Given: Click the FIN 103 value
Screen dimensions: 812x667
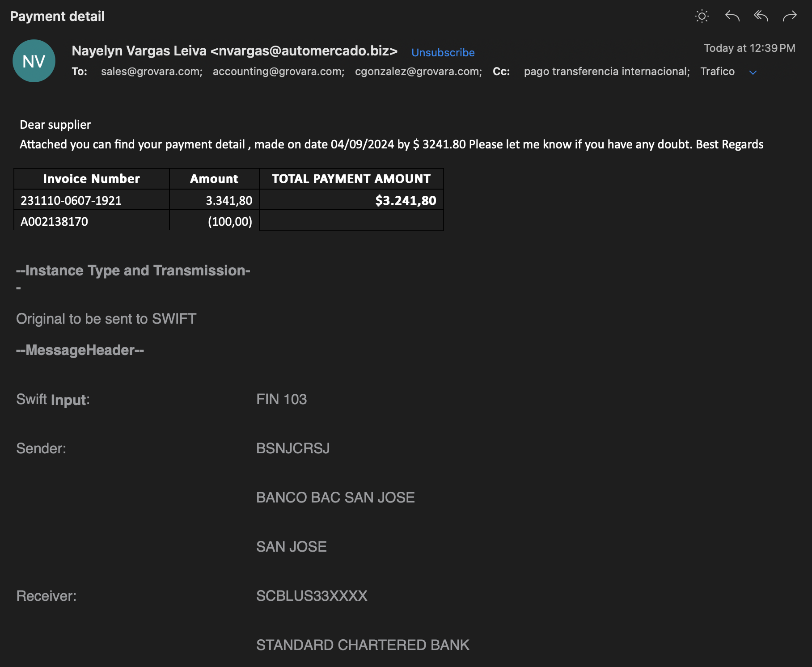Looking at the screenshot, I should 282,399.
